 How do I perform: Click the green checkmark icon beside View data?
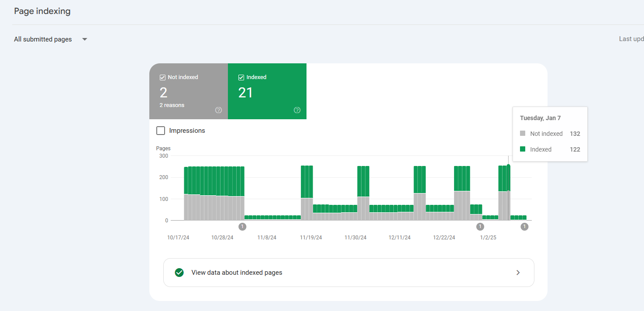click(179, 273)
